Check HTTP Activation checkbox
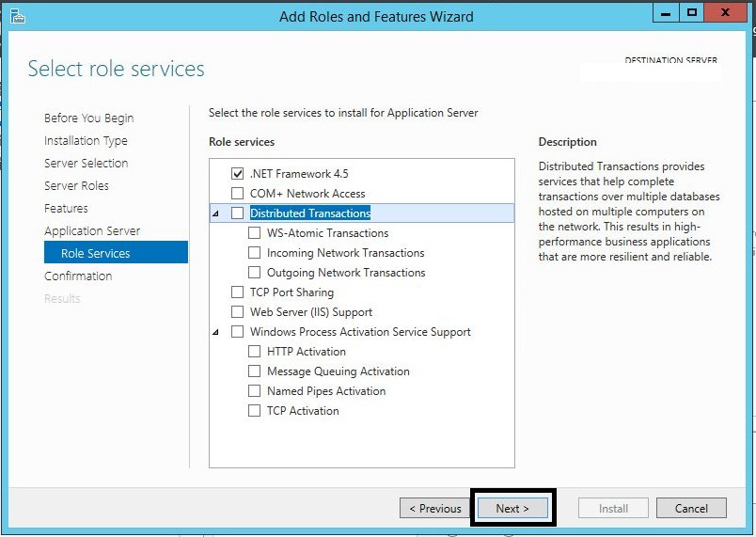The height and width of the screenshot is (537, 756). [254, 352]
